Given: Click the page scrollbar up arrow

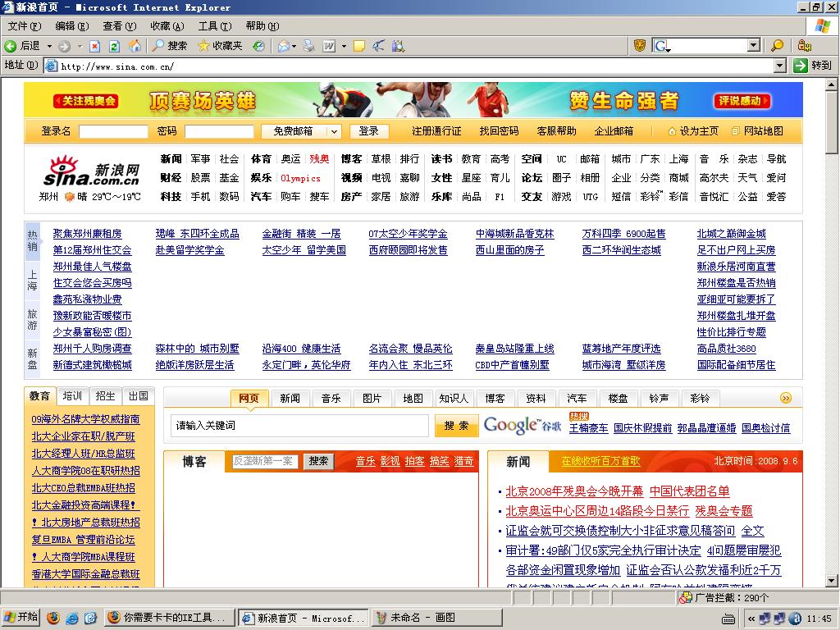Looking at the screenshot, I should (832, 84).
